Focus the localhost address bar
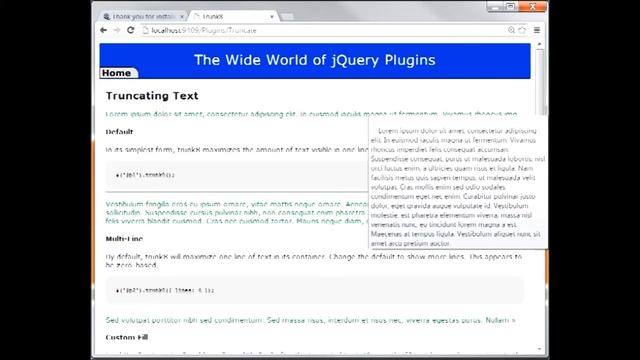This screenshot has width=640, height=360. point(334,30)
